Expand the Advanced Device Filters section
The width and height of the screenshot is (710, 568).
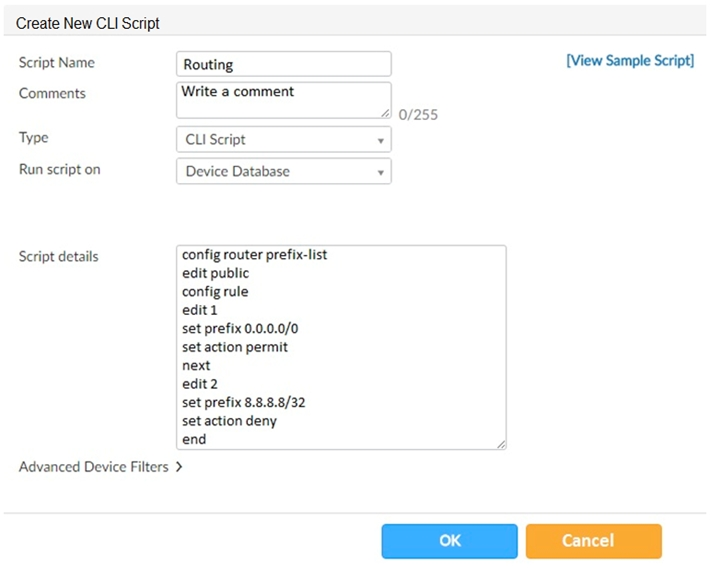[x=100, y=467]
